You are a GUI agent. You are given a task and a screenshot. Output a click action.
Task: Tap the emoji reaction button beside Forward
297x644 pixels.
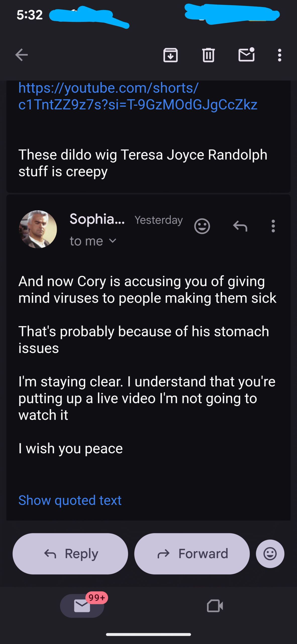[x=270, y=554]
